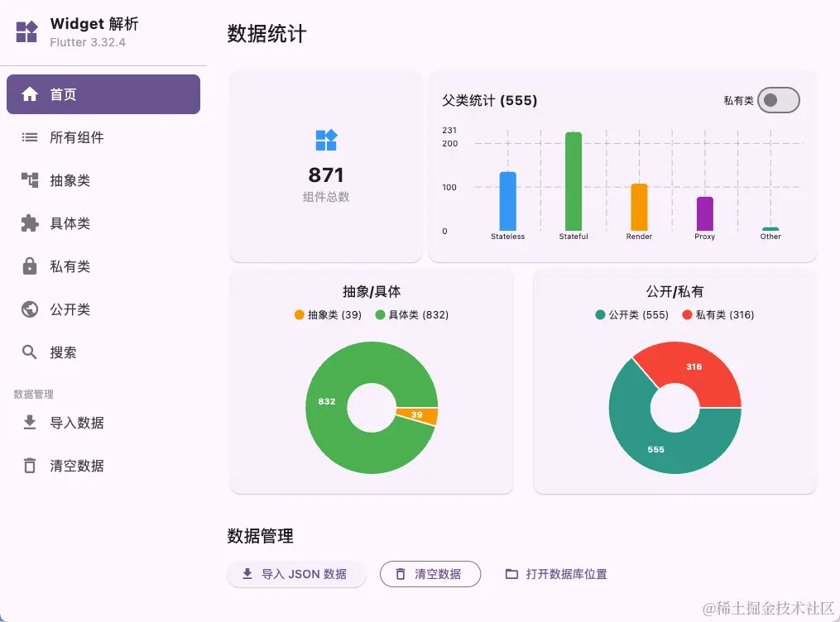Click the orange 抽象类 legend dot
The height and width of the screenshot is (622, 840).
(x=300, y=315)
